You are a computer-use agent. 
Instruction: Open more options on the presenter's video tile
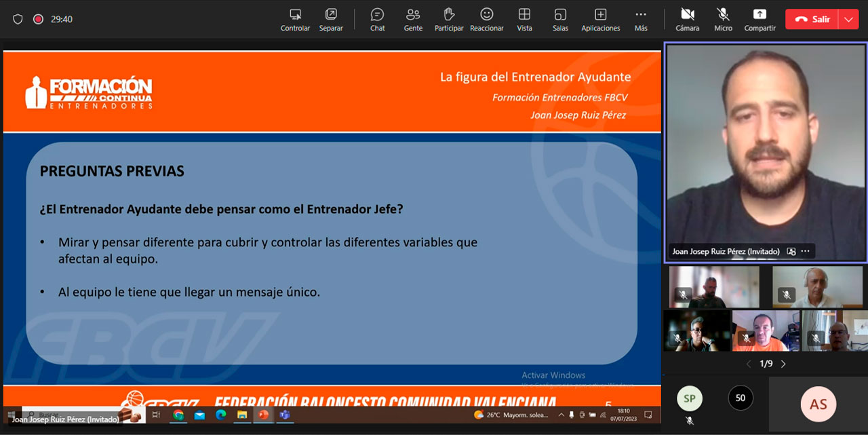805,251
